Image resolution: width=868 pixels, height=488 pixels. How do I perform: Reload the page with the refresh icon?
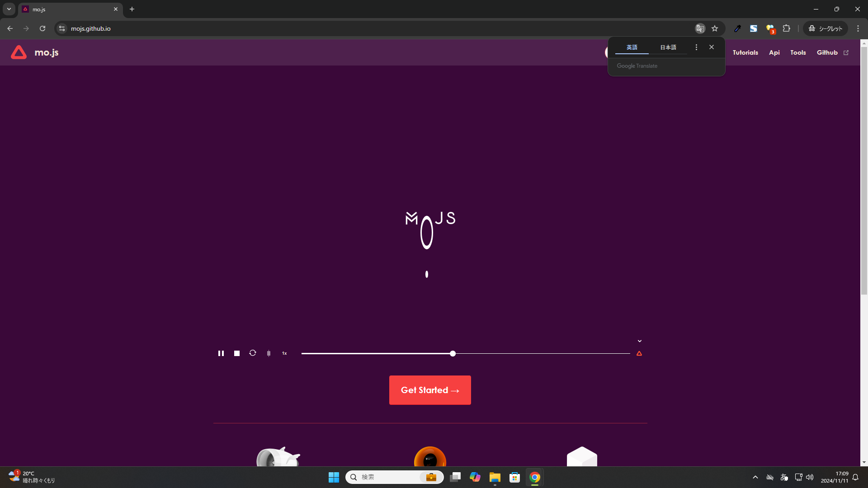(42, 28)
